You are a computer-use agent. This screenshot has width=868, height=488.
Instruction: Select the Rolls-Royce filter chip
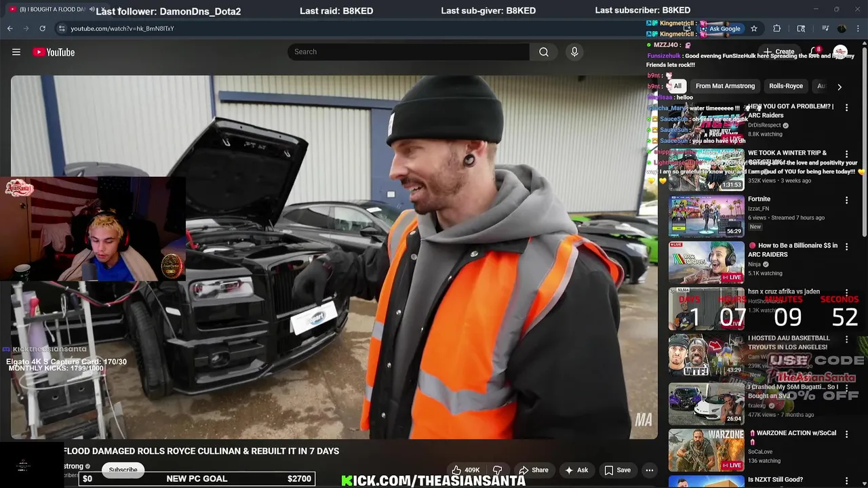786,86
